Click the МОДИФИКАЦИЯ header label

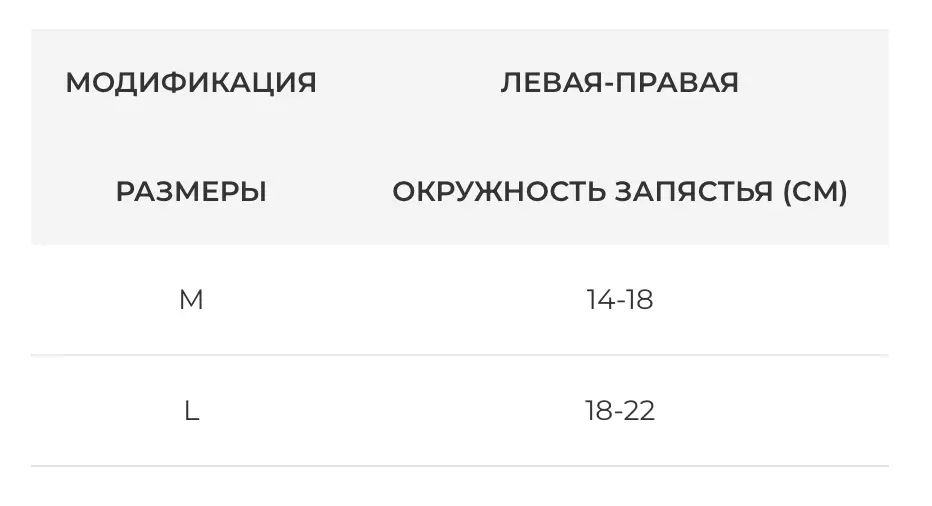[x=191, y=83]
